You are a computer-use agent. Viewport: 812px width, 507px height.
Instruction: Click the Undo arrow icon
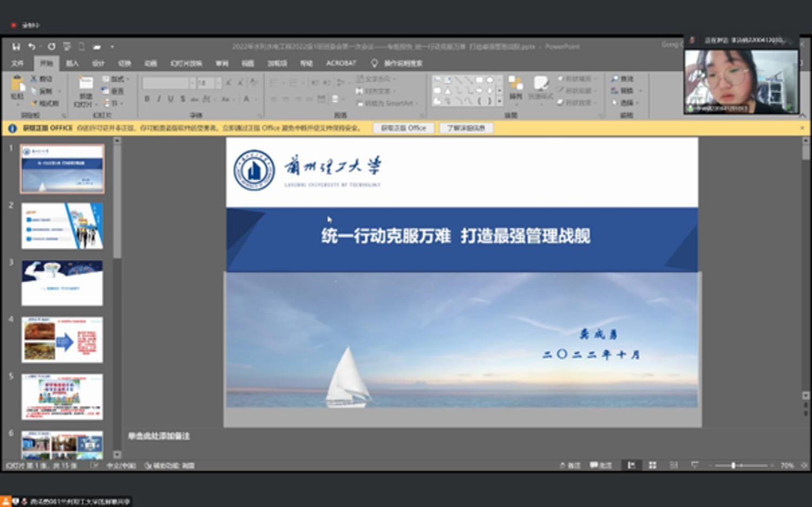click(32, 47)
